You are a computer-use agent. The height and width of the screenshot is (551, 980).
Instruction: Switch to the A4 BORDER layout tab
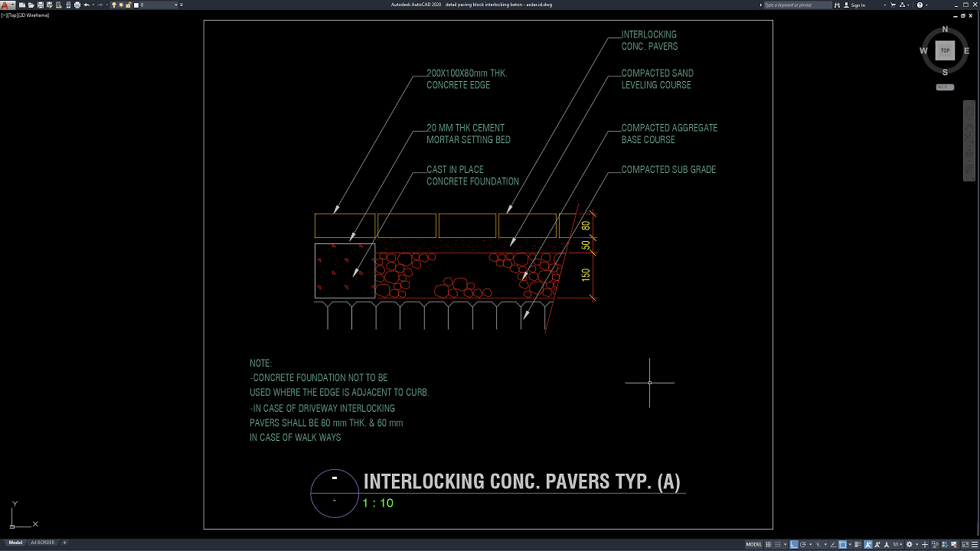point(42,543)
